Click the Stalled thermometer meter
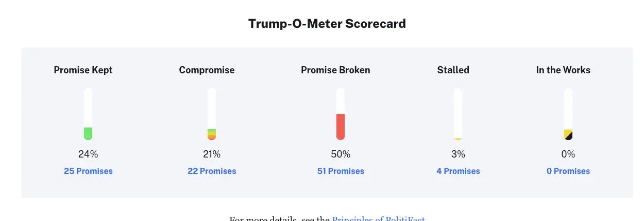 click(x=457, y=114)
